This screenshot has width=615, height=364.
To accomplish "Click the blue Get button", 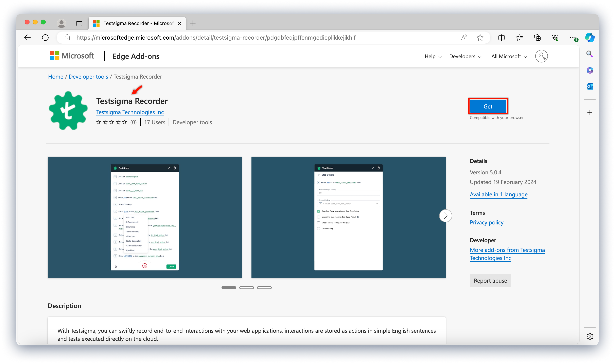I will click(488, 106).
